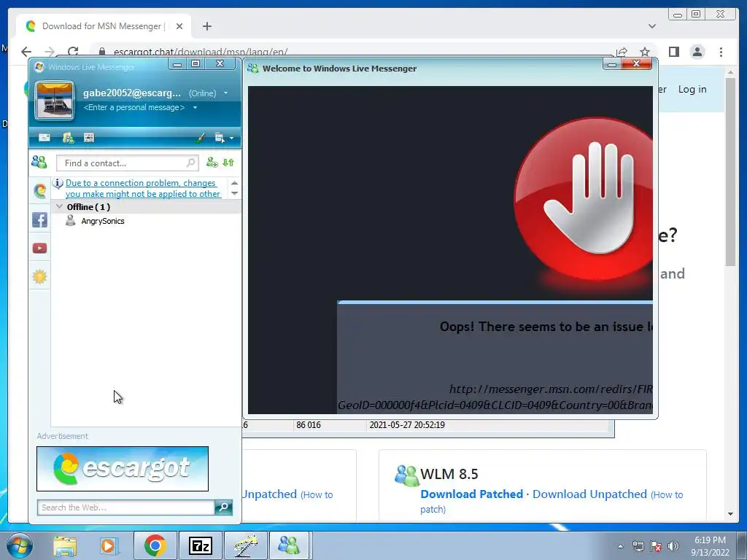Click the two-people contacts icon beside the search box
This screenshot has height=560, width=747.
(39, 163)
